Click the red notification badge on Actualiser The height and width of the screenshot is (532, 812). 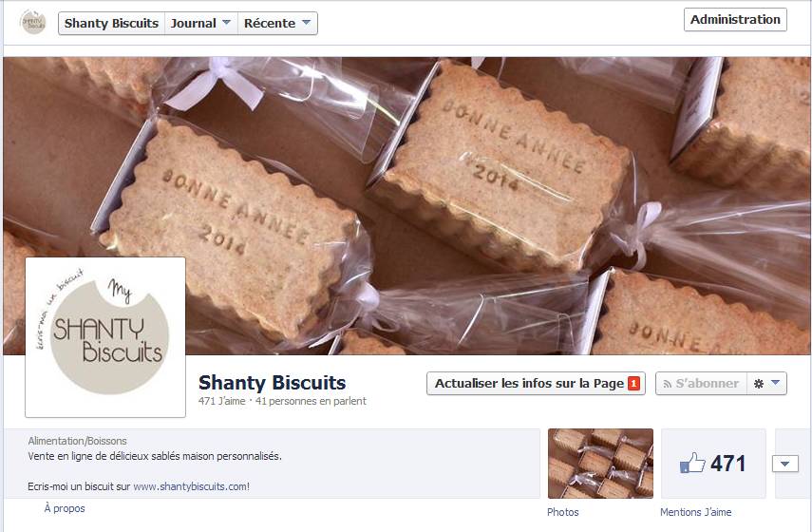[x=633, y=384]
